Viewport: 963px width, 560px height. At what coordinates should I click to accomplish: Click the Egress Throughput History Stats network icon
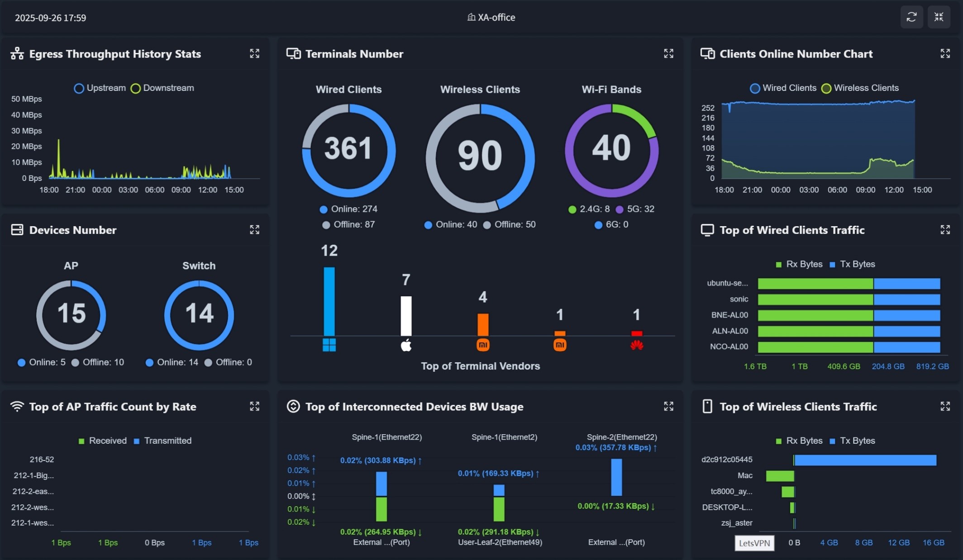coord(16,53)
